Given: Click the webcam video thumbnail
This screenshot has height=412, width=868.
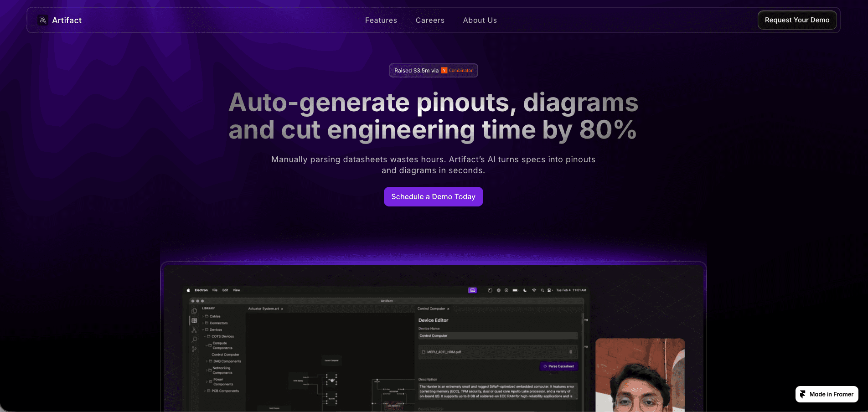Looking at the screenshot, I should coord(640,375).
